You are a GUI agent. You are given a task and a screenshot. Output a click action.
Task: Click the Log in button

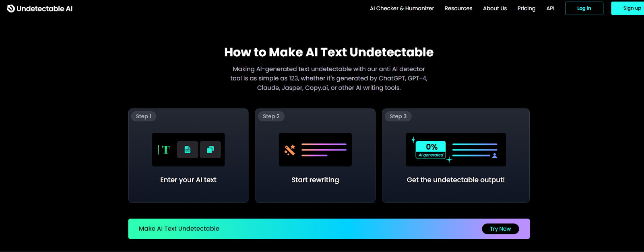(x=584, y=8)
